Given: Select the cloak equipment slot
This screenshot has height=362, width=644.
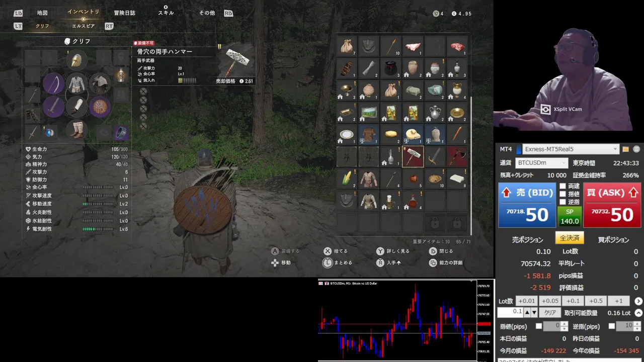Looking at the screenshot, I should pos(100,84).
